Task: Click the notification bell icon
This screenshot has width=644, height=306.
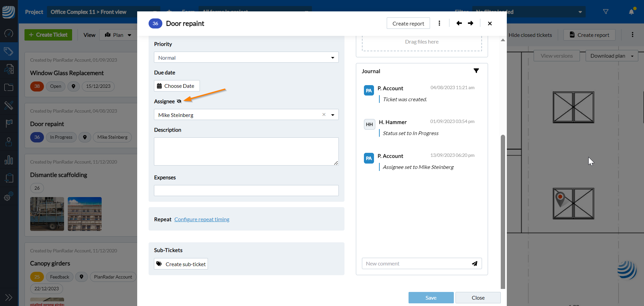Action: click(x=631, y=12)
